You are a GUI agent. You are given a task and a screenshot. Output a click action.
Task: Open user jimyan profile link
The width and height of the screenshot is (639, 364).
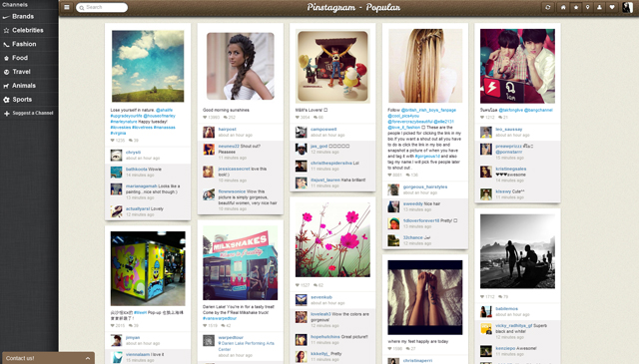[133, 337]
